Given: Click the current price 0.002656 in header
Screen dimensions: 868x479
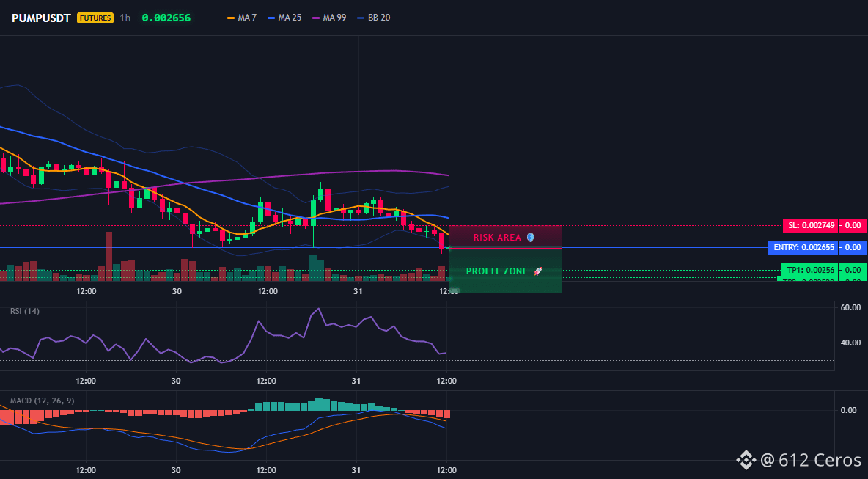Looking at the screenshot, I should [166, 18].
